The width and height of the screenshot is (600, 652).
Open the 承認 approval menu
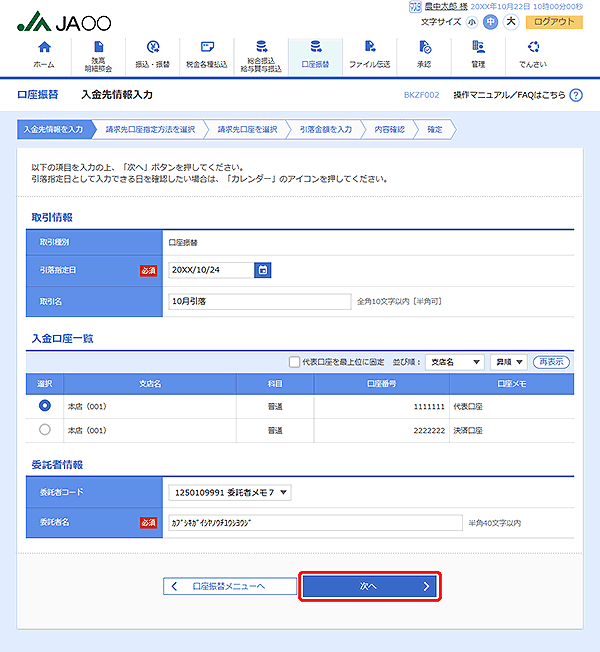tap(424, 54)
